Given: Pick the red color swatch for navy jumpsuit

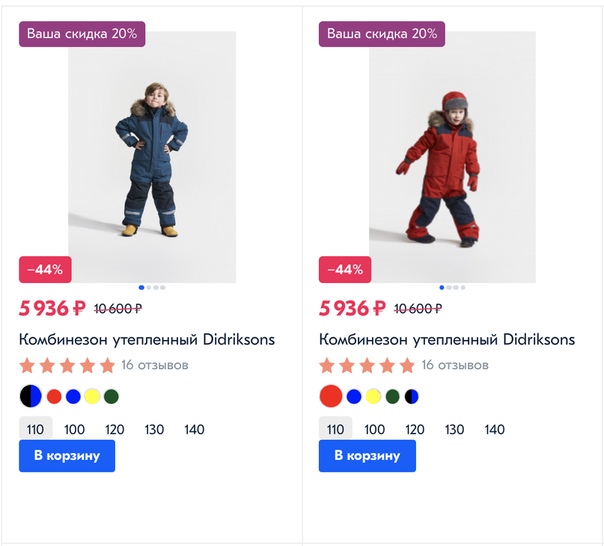Looking at the screenshot, I should (54, 396).
